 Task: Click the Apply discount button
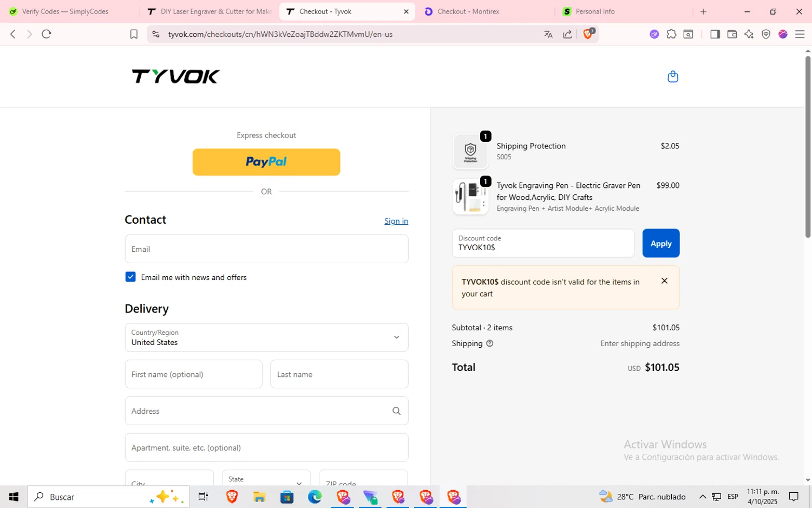[661, 243]
